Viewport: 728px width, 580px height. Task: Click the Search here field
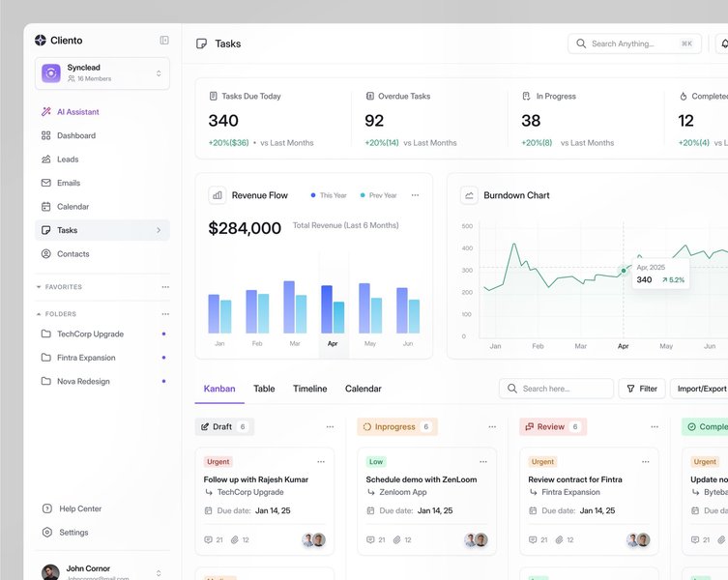556,389
